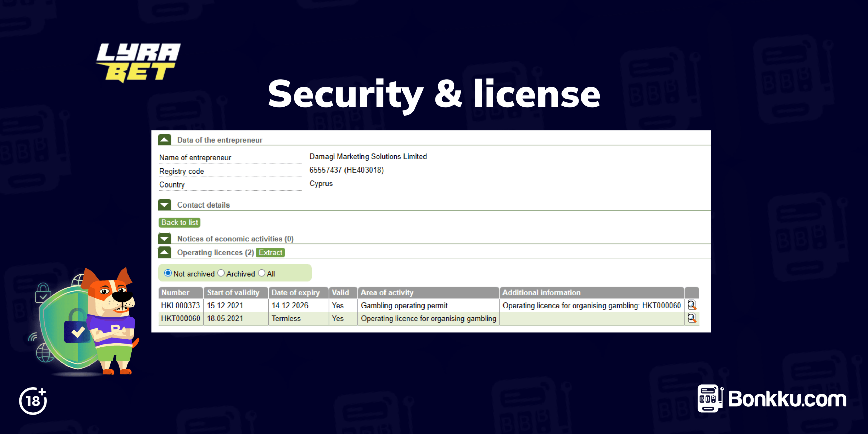Click the Bonkku.com site name text

pos(787,399)
